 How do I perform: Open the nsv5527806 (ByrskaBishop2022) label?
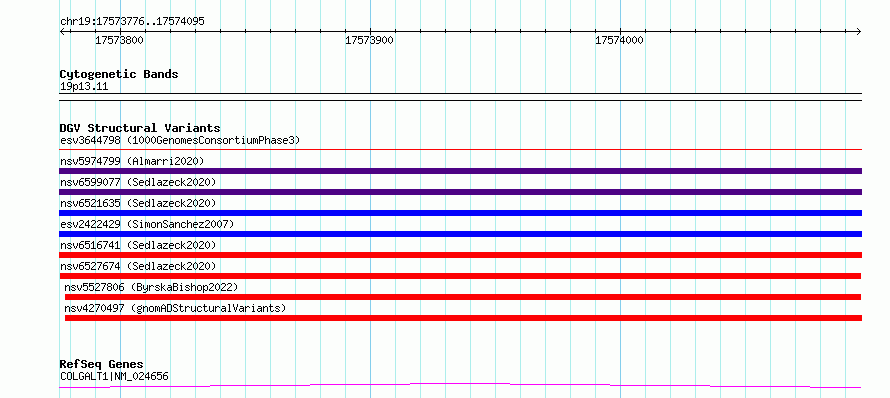click(x=151, y=287)
